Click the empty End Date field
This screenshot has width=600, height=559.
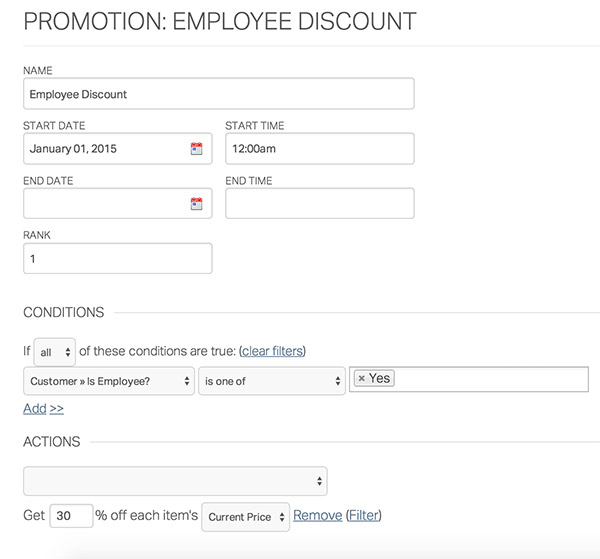click(x=105, y=204)
